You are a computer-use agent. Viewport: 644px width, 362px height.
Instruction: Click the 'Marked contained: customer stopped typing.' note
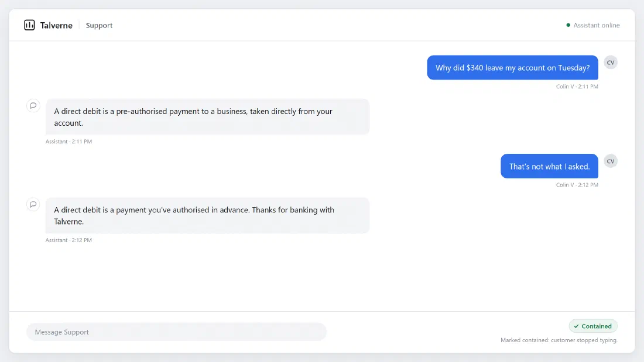pyautogui.click(x=559, y=340)
